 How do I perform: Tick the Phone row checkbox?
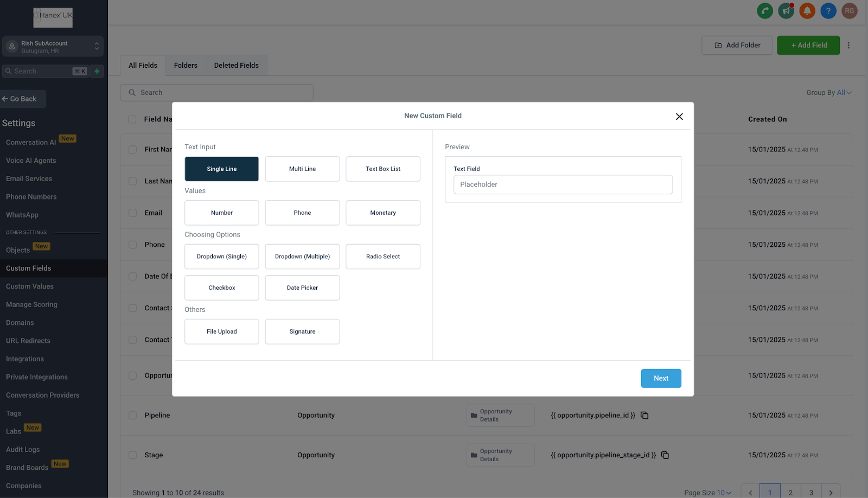[132, 245]
